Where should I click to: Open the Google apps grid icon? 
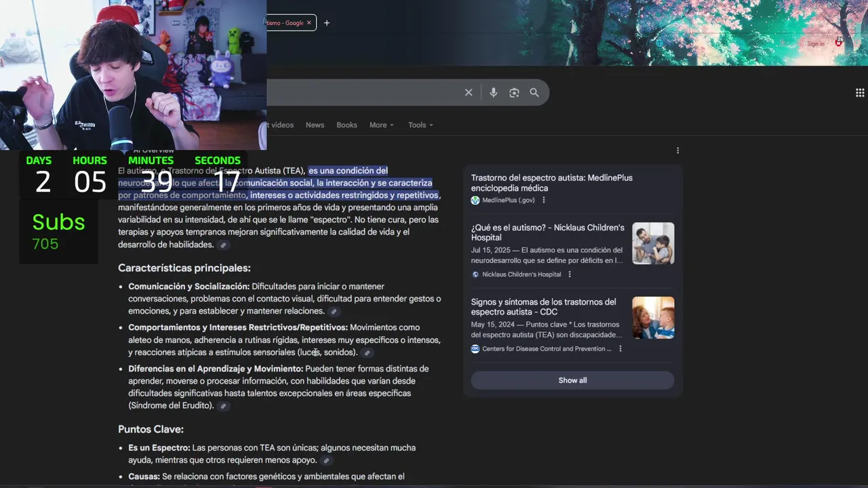(860, 93)
